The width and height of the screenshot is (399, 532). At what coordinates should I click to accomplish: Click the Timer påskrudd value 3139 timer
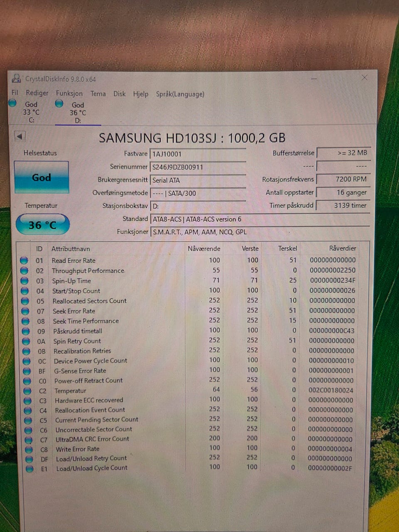coord(343,205)
